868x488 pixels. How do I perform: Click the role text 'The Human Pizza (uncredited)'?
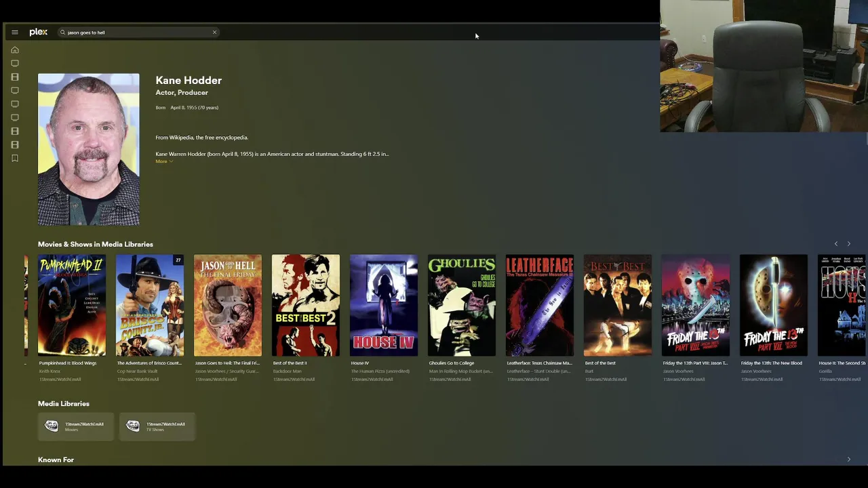(380, 371)
